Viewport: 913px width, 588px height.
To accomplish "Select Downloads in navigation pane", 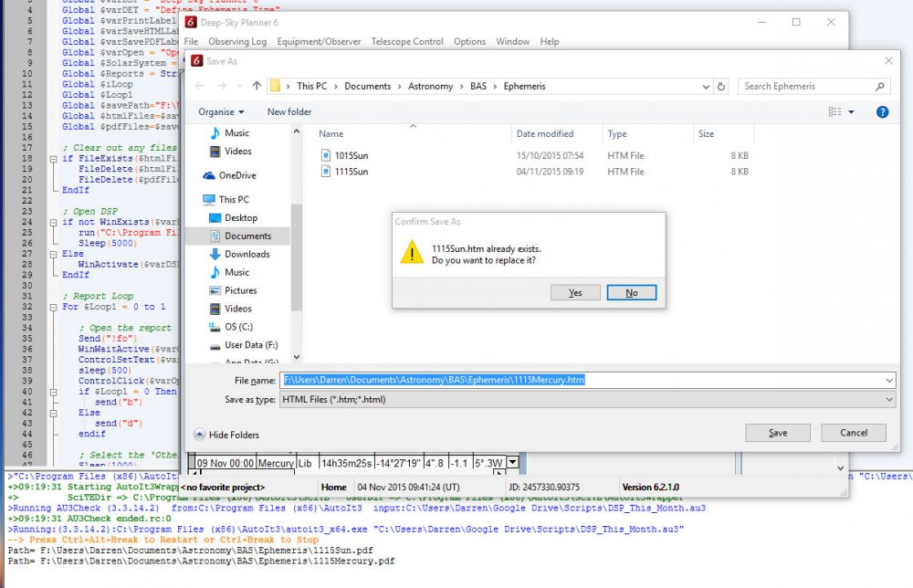I will (247, 254).
